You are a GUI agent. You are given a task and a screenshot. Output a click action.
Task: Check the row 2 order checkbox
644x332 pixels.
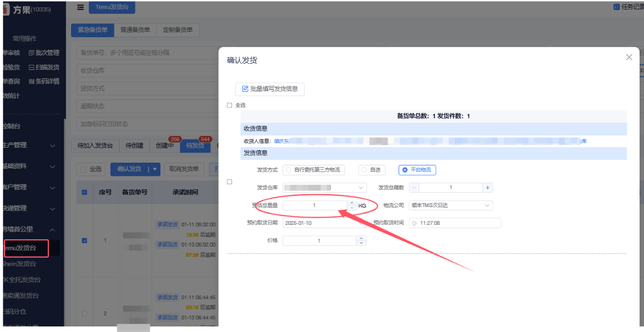tap(84, 314)
